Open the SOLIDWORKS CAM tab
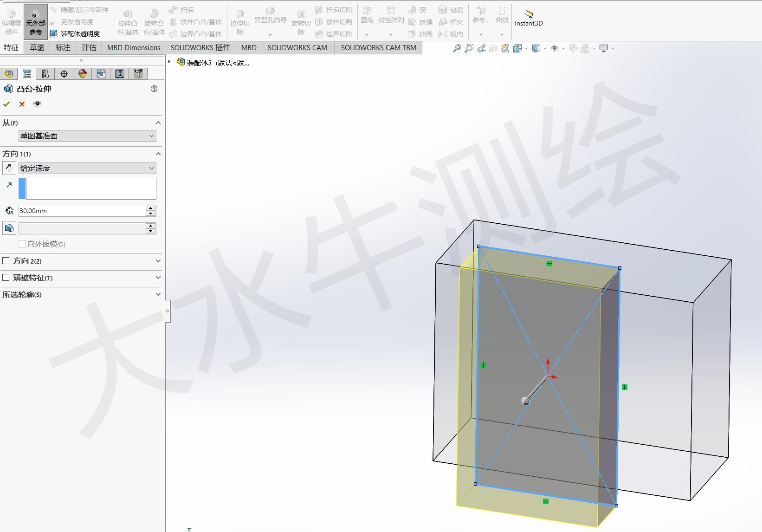Image resolution: width=762 pixels, height=532 pixels. (297, 47)
